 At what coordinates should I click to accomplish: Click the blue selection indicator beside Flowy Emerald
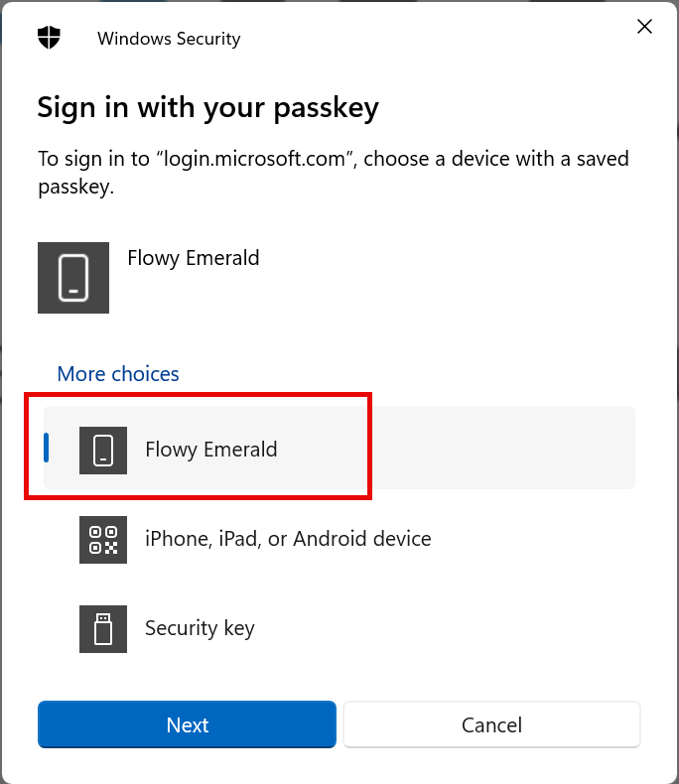(47, 448)
